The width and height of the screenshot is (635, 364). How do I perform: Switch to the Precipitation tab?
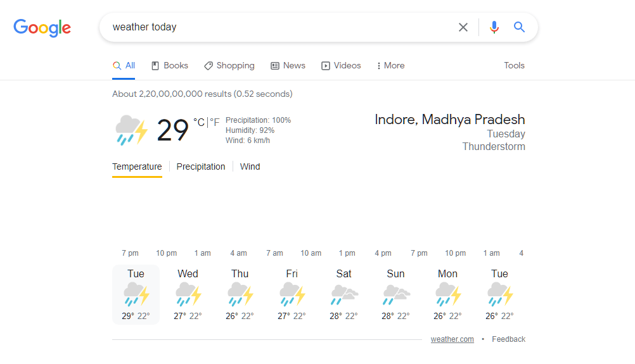pos(201,166)
